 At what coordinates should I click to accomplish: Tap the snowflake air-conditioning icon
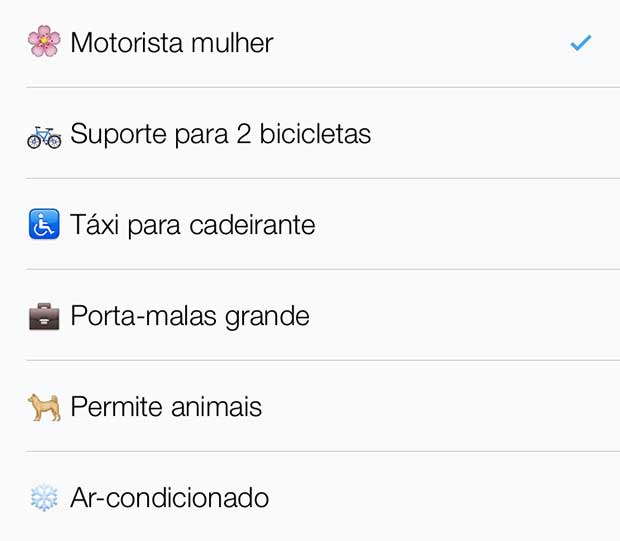[x=44, y=497]
